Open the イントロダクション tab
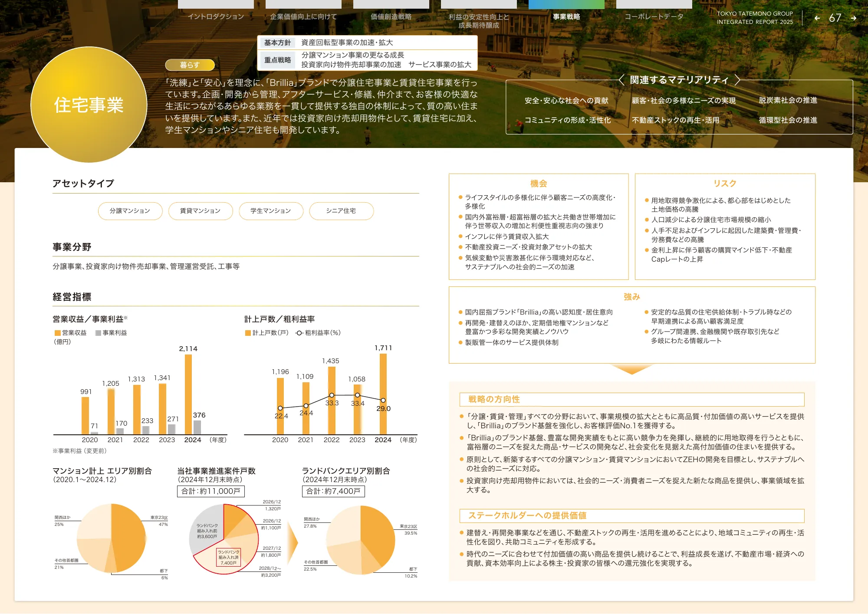Viewport: 868px width, 614px height. pos(216,16)
